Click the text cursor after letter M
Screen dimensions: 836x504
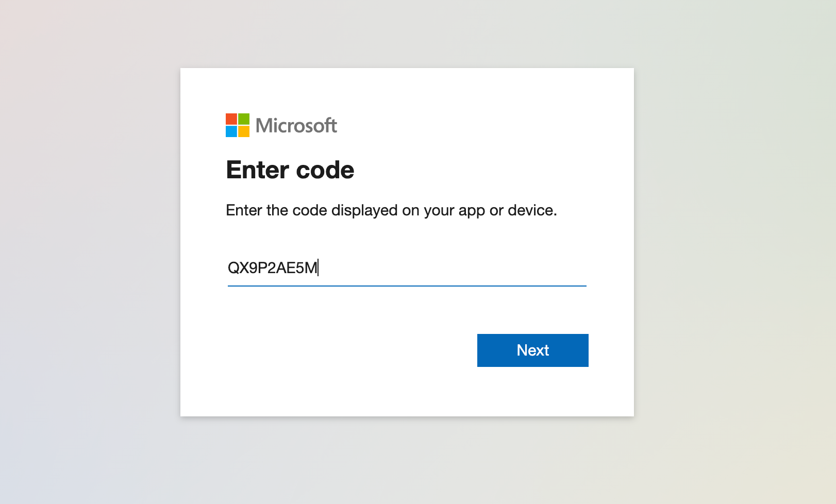(x=318, y=268)
